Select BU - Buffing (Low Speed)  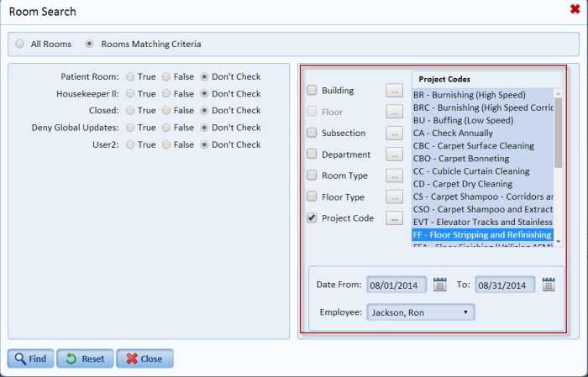pyautogui.click(x=483, y=120)
